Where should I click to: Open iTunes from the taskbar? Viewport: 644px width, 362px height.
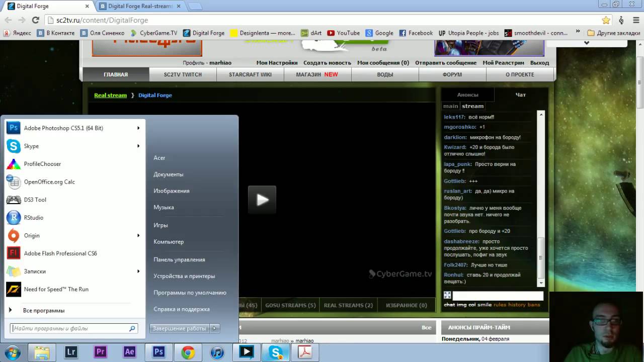[217, 352]
